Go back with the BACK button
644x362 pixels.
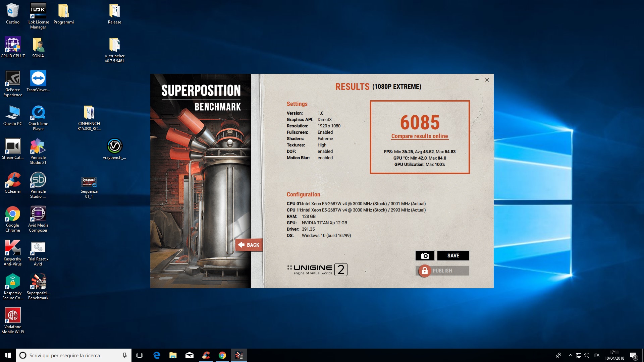[249, 245]
